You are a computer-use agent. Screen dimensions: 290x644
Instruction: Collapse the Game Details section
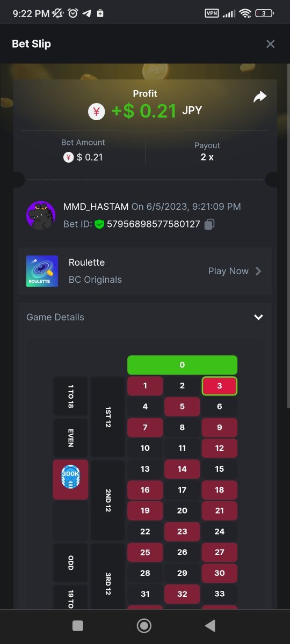258,317
